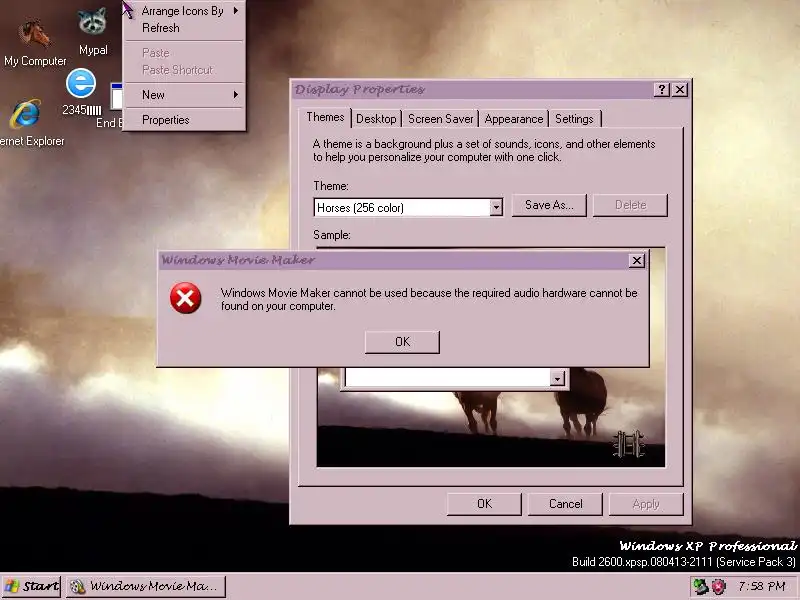Click the Delete button in Display Properties
Image resolution: width=800 pixels, height=600 pixels.
tap(630, 205)
